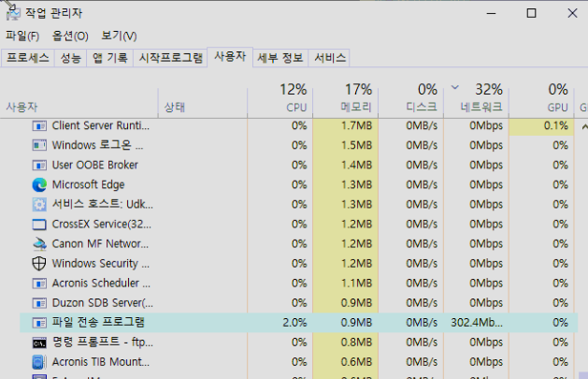Click the Acronis TIB Mount icon

tap(39, 362)
